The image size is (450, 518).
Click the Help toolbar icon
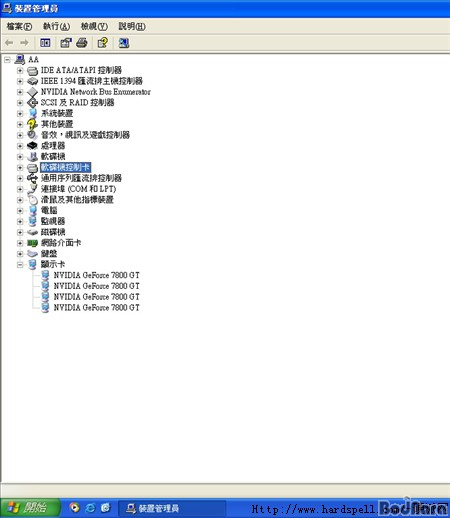[102, 43]
